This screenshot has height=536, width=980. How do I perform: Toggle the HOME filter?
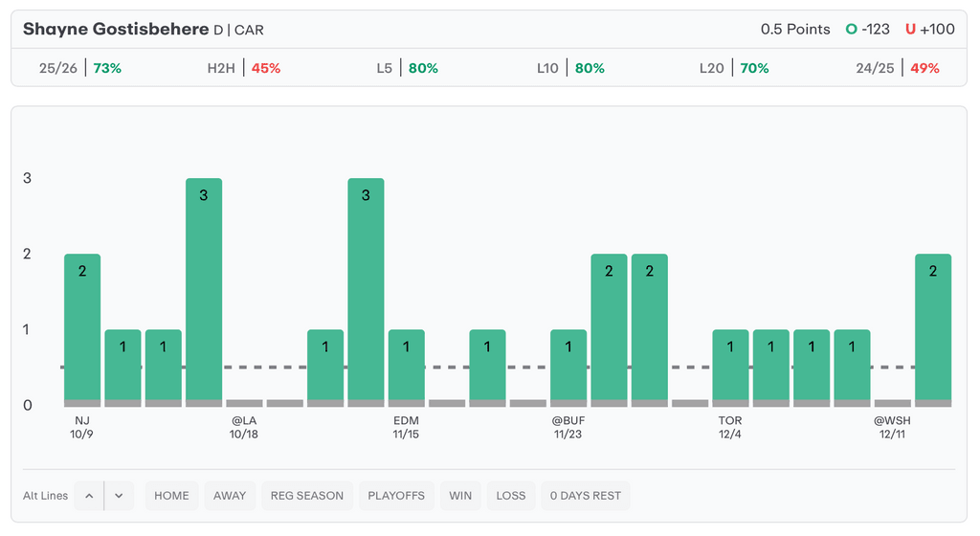(x=171, y=496)
